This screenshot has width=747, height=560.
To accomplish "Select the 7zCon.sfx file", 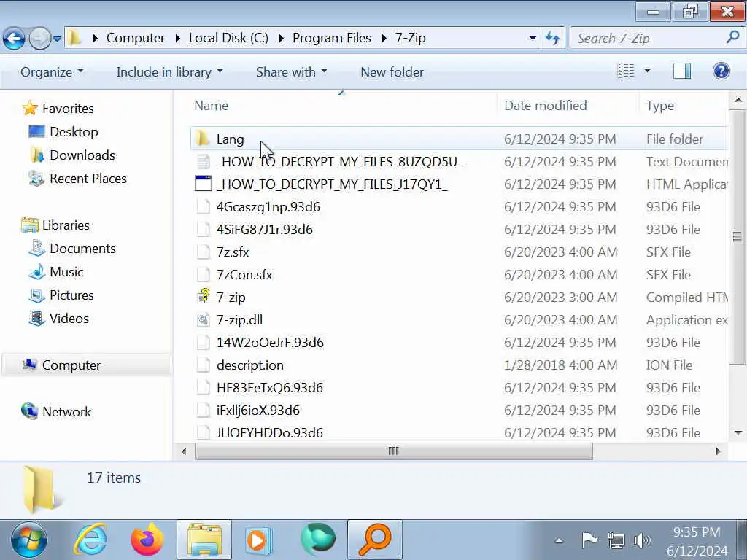I will coord(244,275).
